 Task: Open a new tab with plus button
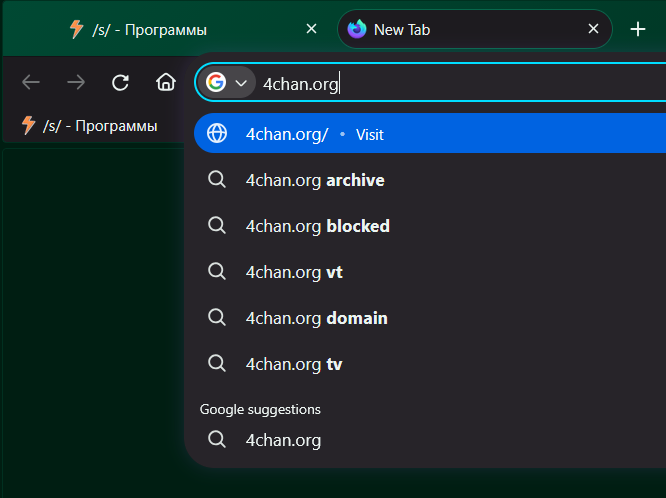pos(638,29)
